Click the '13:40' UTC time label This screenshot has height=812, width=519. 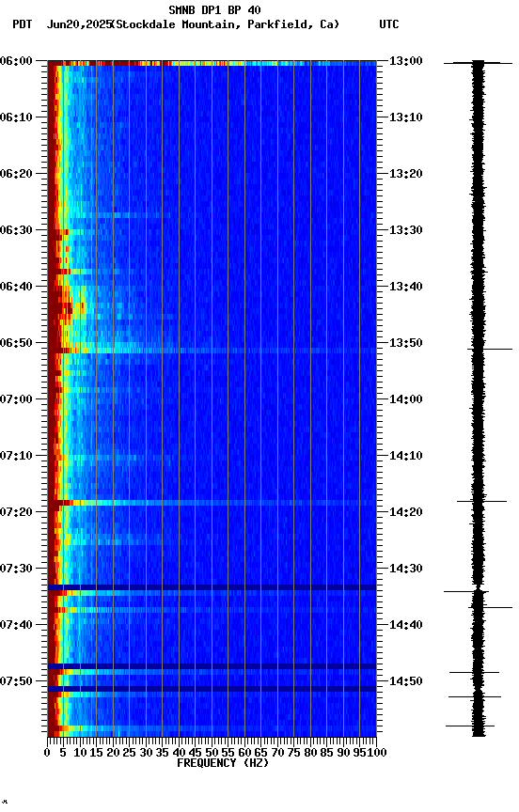pos(406,287)
